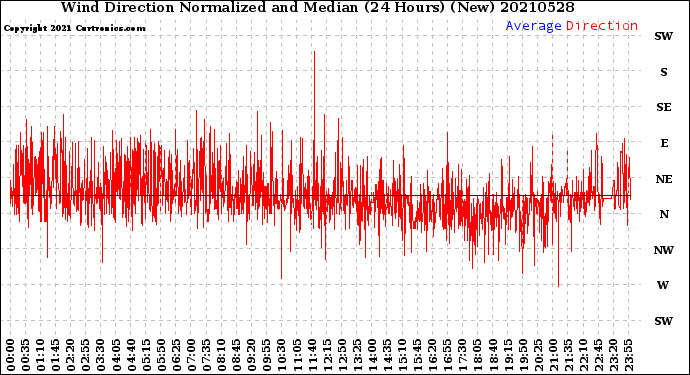Click the 05:50 time axis label
This screenshot has width=690, height=375.
pos(161,355)
